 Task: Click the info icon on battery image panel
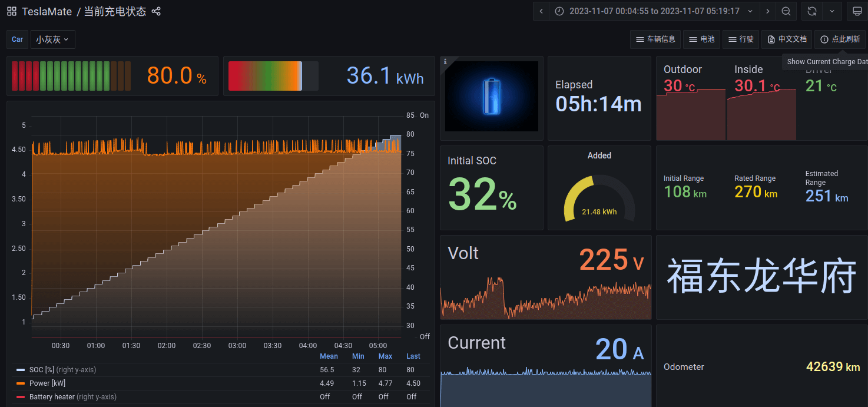pyautogui.click(x=445, y=61)
